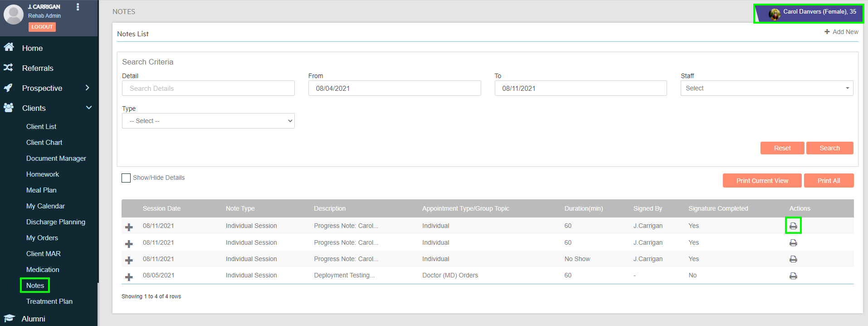The width and height of the screenshot is (868, 326).
Task: Open the three-dot menu beside J. Carrigan
Action: [78, 7]
